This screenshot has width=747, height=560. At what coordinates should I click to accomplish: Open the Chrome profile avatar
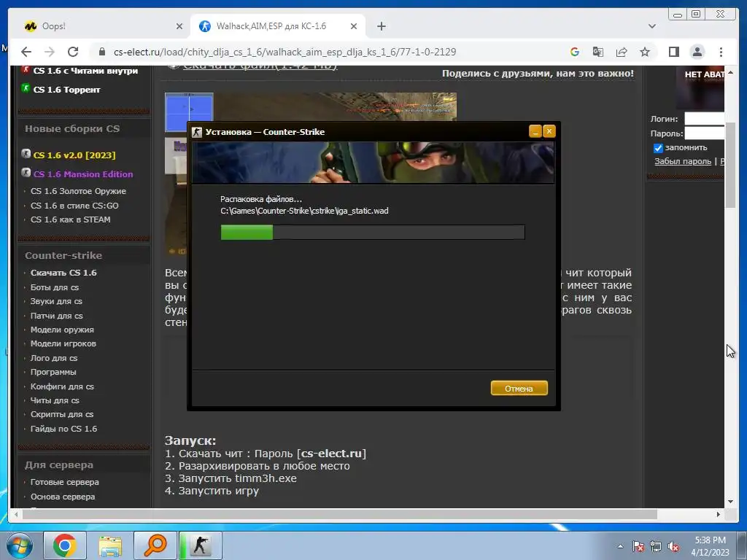pos(697,52)
